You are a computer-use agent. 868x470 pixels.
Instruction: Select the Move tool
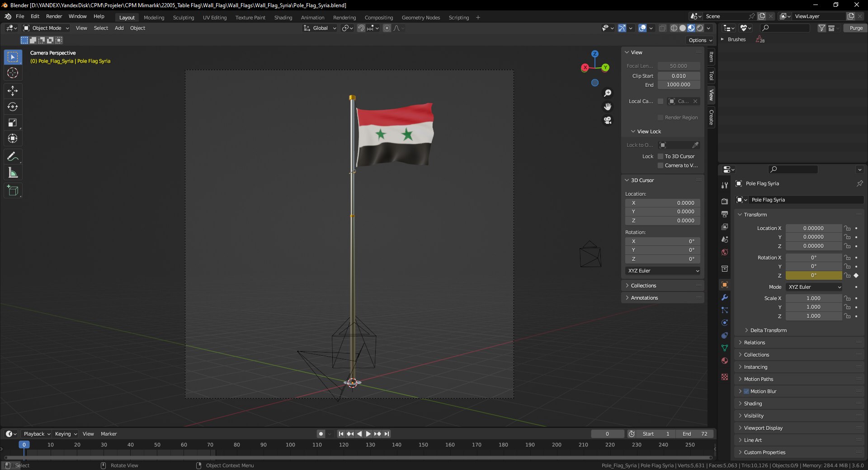pos(13,91)
